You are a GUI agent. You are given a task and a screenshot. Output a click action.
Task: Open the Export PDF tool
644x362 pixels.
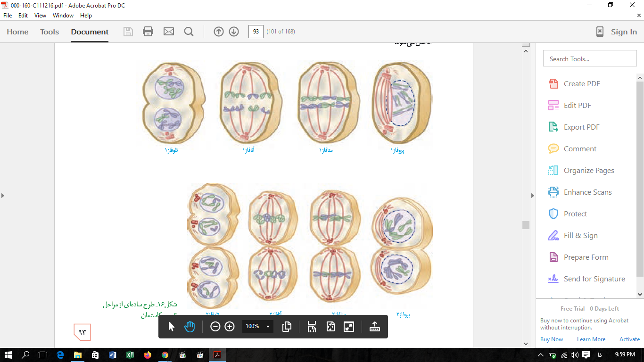click(x=582, y=127)
